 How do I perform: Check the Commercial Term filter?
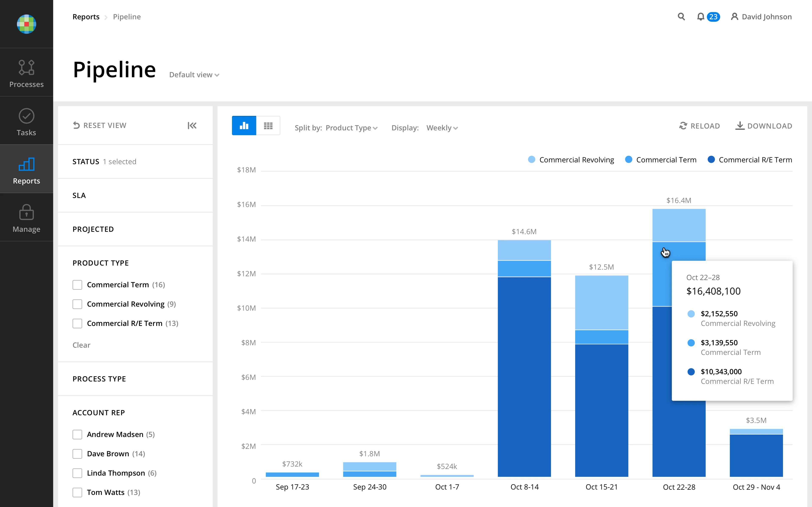coord(78,285)
